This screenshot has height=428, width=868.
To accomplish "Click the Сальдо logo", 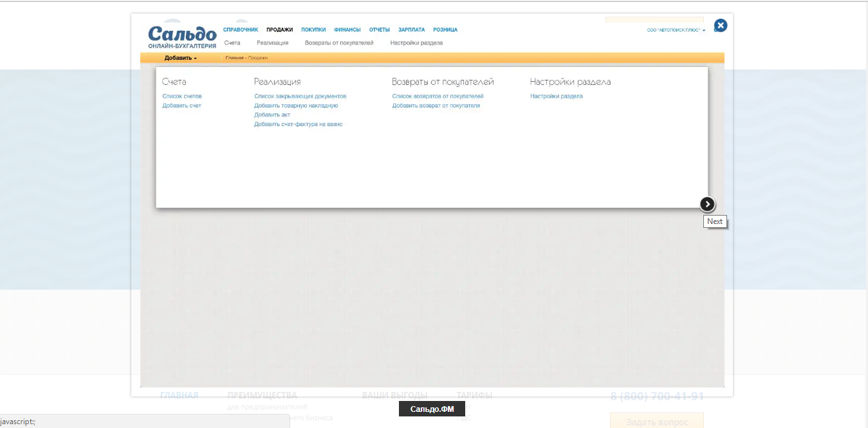I will 182,37.
